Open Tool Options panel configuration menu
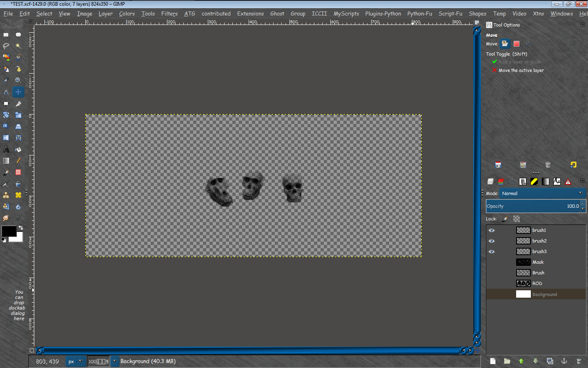The image size is (588, 368). tap(582, 25)
